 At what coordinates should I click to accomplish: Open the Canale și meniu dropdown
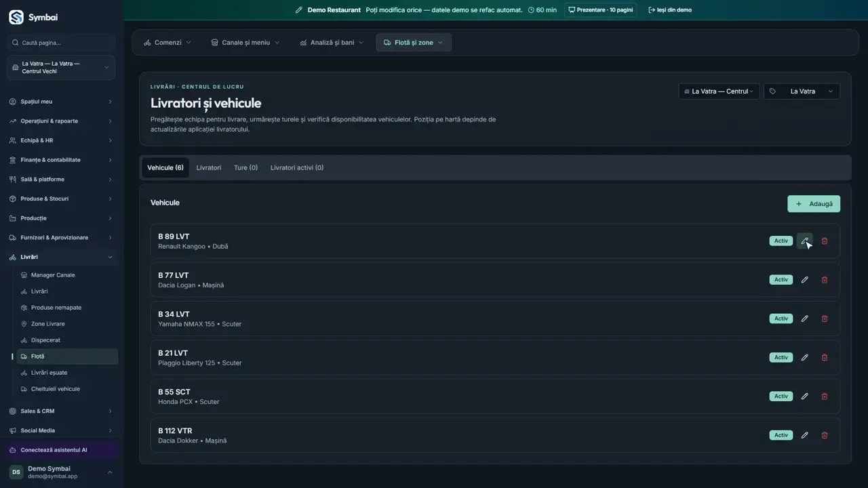tap(245, 42)
